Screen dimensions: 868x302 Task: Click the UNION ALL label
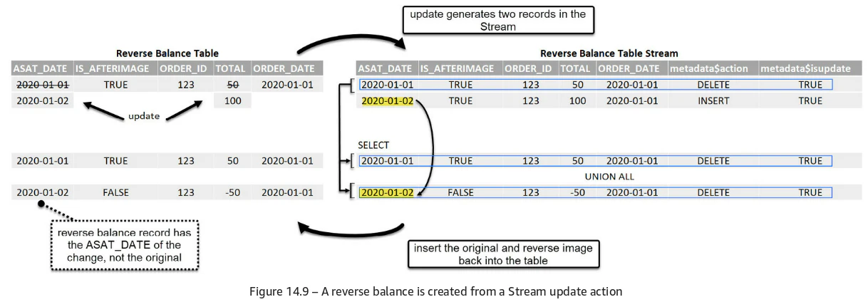pos(609,176)
